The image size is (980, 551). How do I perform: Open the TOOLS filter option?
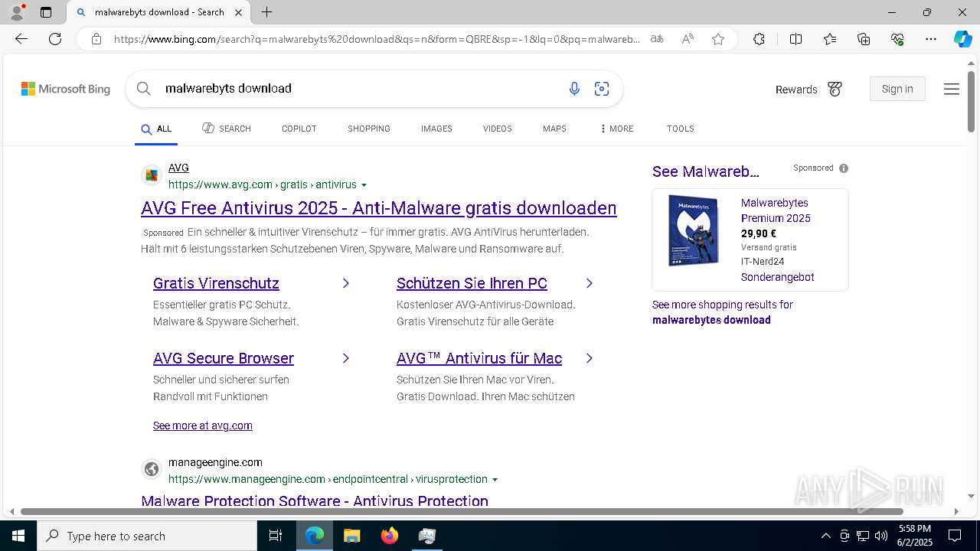(680, 129)
